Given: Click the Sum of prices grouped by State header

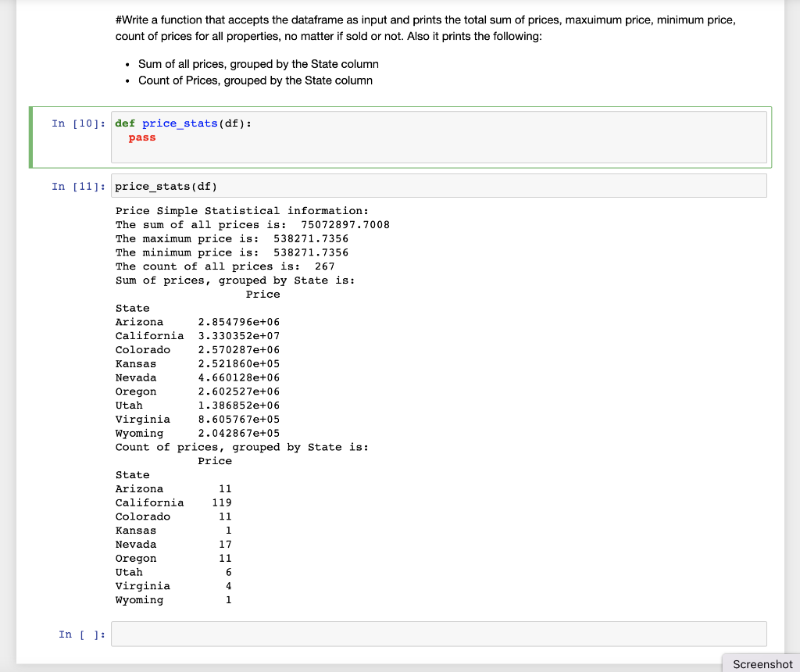Looking at the screenshot, I should tap(234, 280).
